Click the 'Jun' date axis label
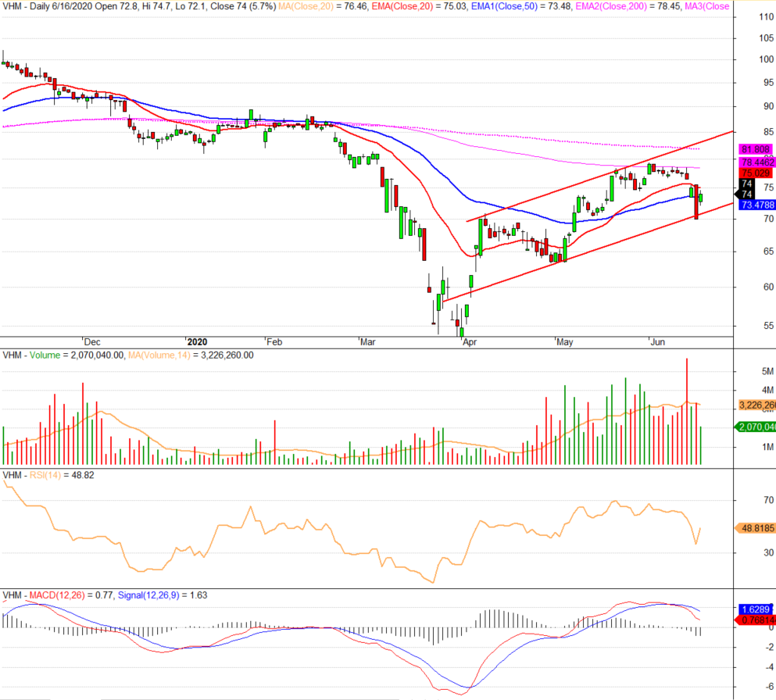Image resolution: width=776 pixels, height=700 pixels. coord(658,342)
